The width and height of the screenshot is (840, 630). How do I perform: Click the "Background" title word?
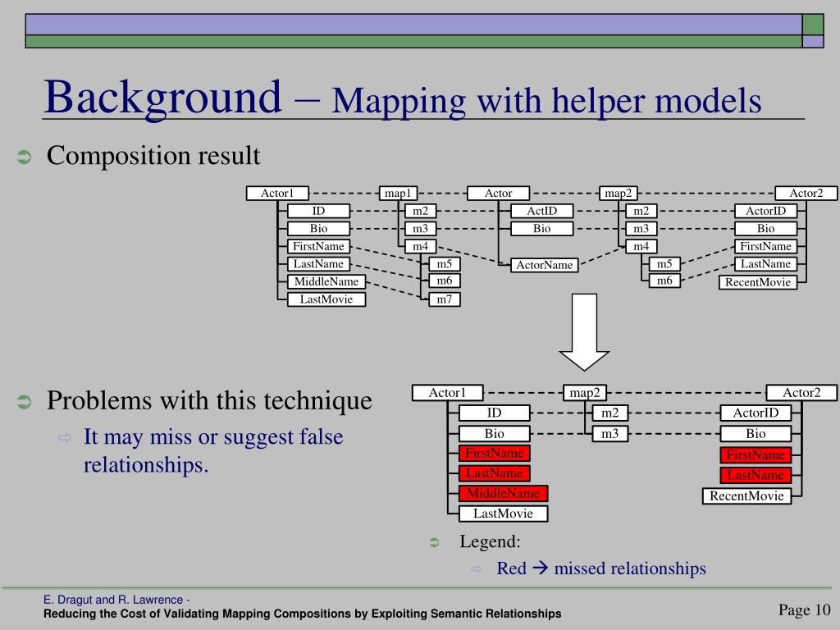point(162,98)
